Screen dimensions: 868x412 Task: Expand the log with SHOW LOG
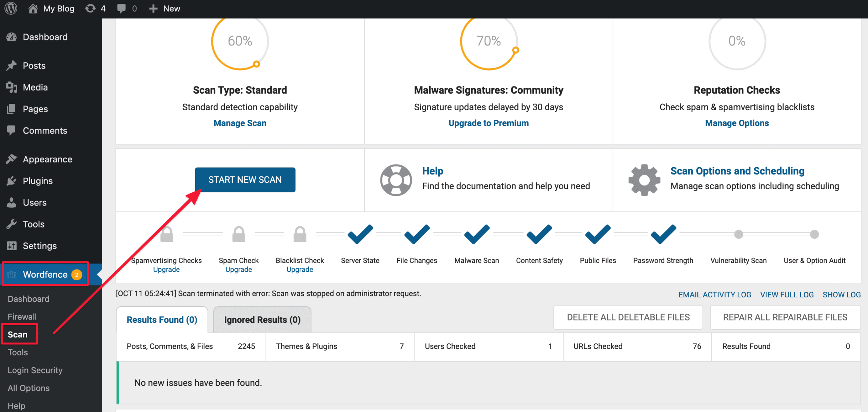coord(841,295)
